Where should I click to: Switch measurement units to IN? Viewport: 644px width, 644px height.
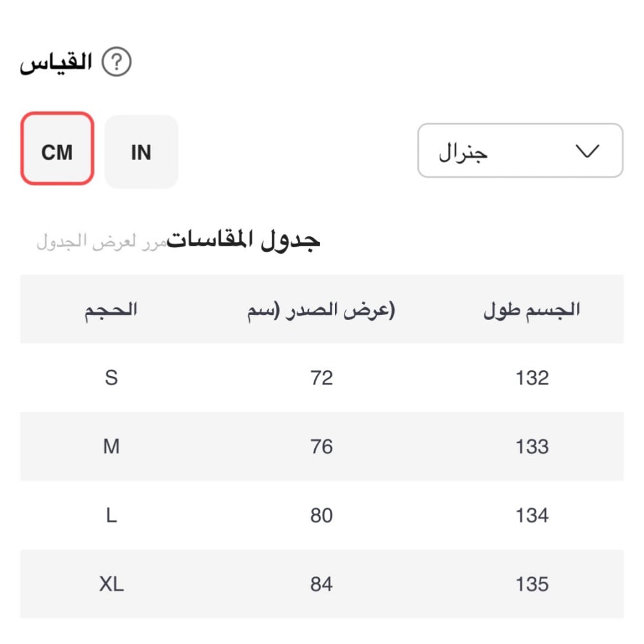point(141,152)
